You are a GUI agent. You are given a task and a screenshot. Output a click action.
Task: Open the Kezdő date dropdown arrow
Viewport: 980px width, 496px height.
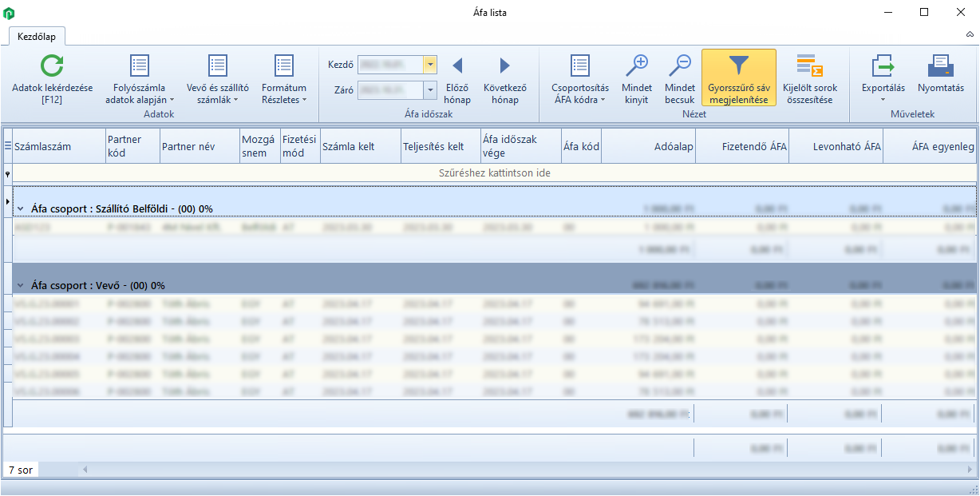[x=430, y=65]
